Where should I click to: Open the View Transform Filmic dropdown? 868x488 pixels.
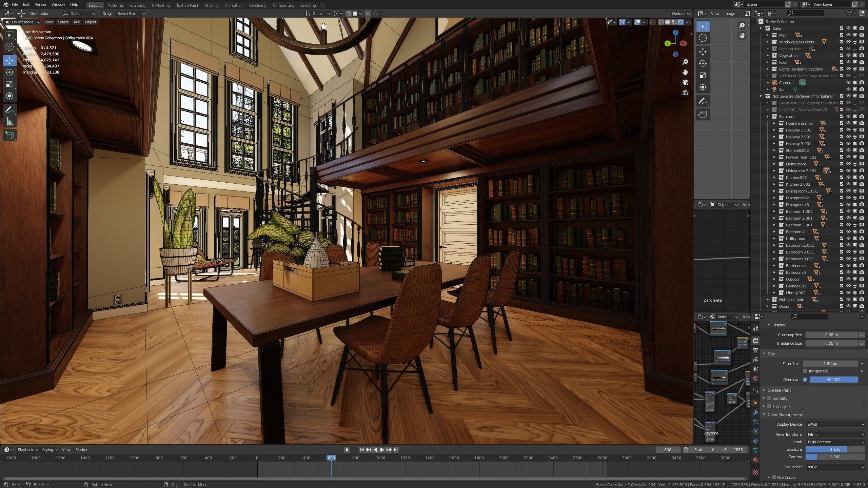click(835, 434)
